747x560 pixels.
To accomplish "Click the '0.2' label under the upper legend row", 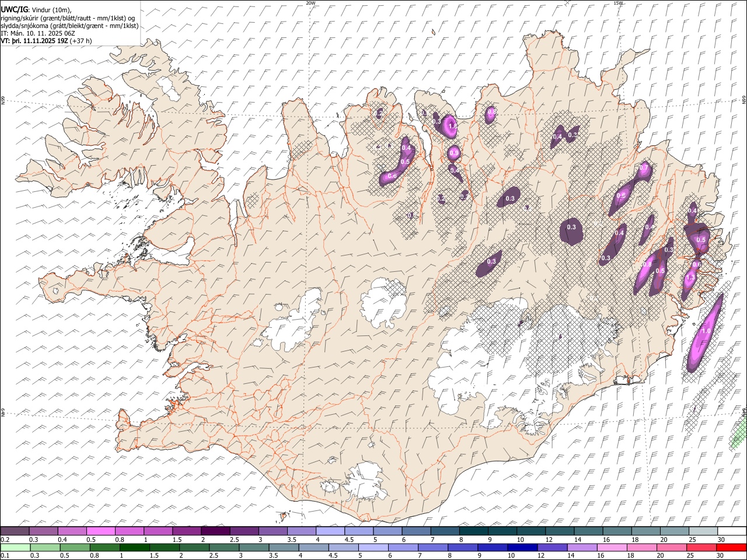I will point(5,540).
